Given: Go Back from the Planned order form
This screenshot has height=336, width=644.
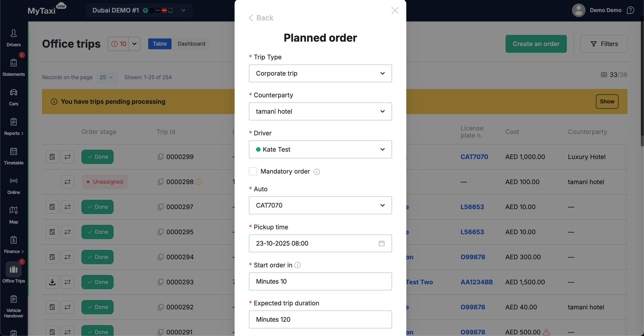Looking at the screenshot, I should pos(261,18).
